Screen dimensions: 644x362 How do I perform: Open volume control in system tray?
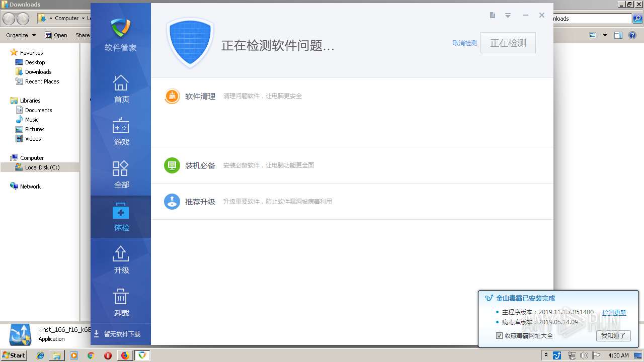[584, 355]
